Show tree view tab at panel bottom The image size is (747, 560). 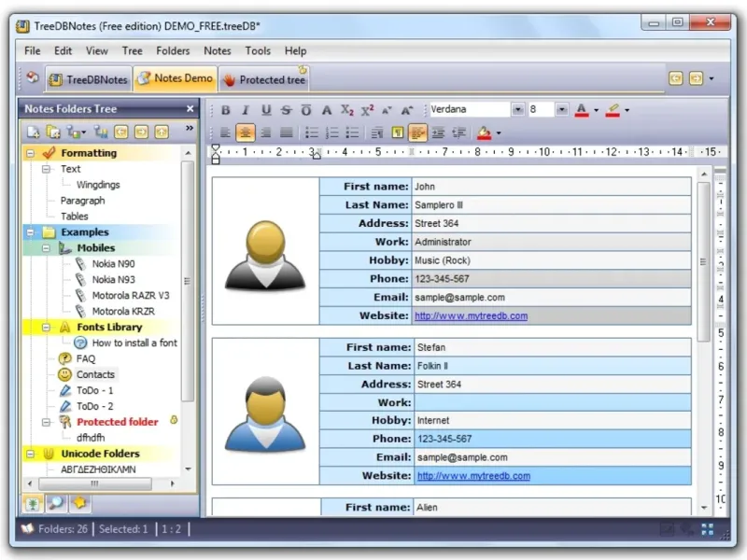coord(33,503)
